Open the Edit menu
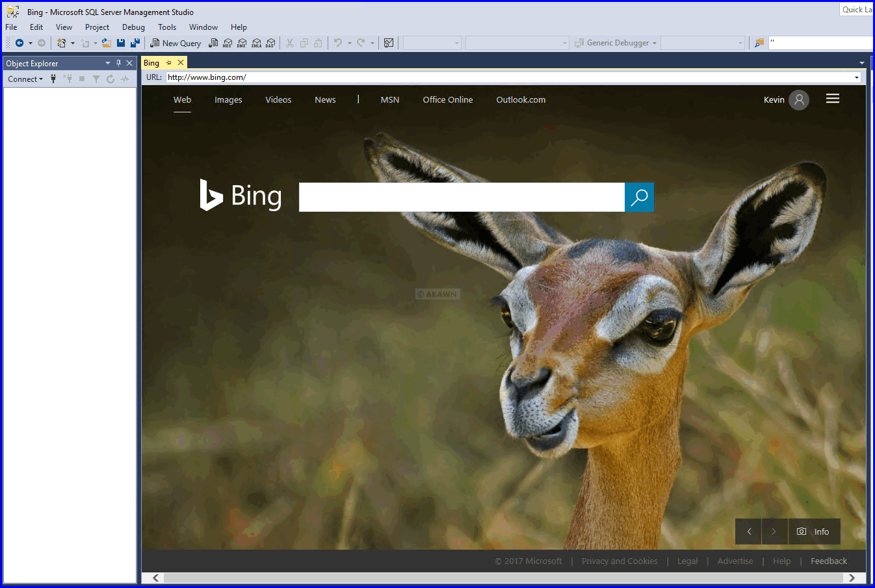875x588 pixels. click(36, 27)
